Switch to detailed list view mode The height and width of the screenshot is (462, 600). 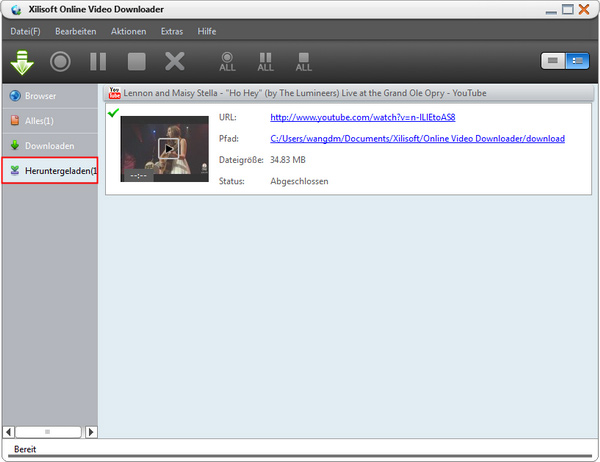click(x=577, y=61)
